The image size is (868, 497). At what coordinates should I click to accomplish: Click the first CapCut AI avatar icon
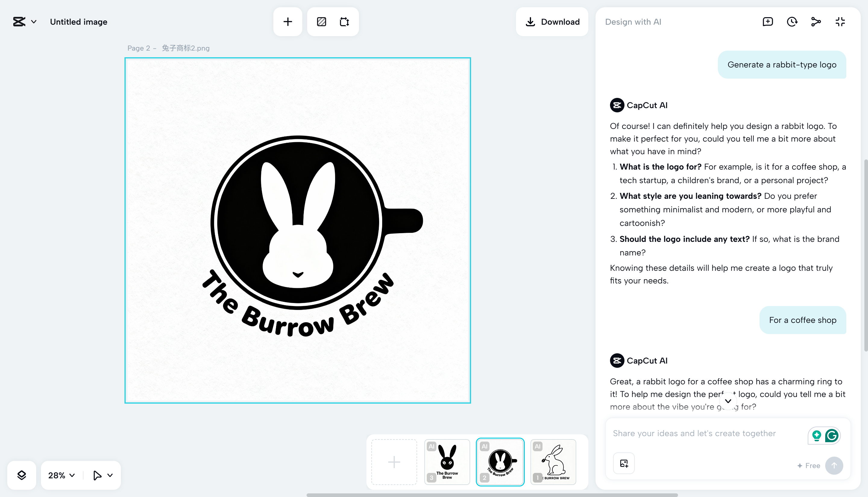[617, 105]
